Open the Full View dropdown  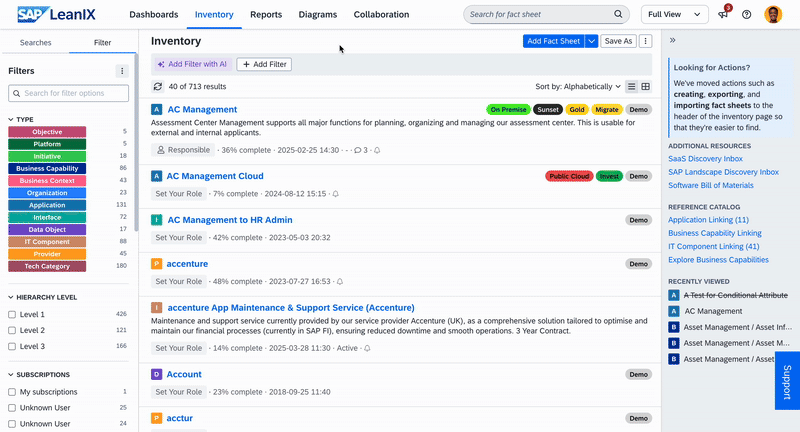coord(674,14)
